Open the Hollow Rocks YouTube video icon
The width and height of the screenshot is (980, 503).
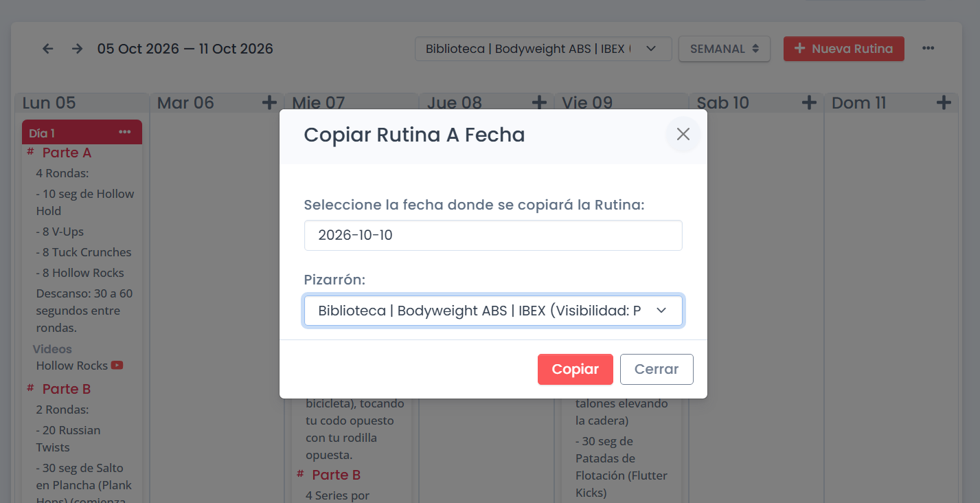pyautogui.click(x=117, y=365)
